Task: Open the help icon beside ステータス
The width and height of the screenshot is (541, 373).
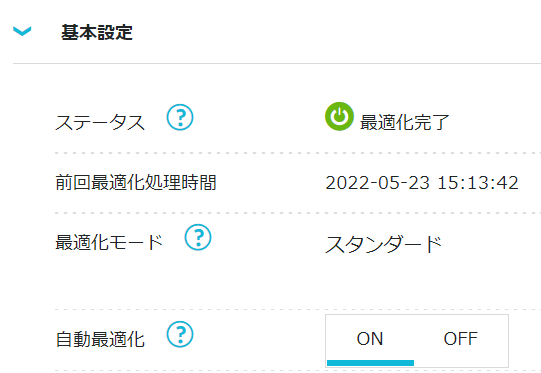Action: pyautogui.click(x=180, y=117)
